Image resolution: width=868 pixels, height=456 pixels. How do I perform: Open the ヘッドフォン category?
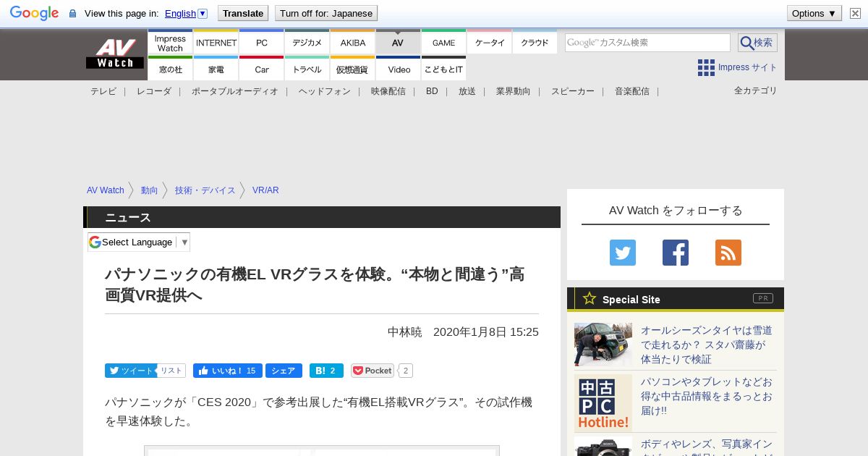point(325,91)
